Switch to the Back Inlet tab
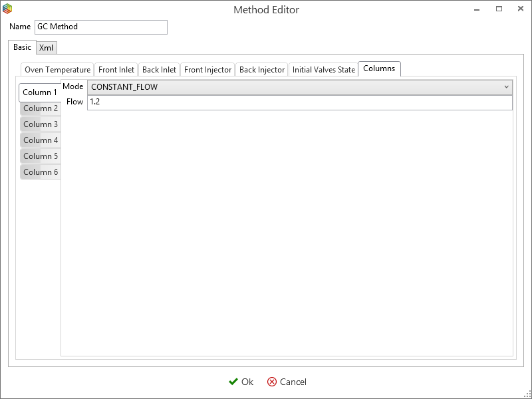Screen dimensions: 532x399 pos(159,70)
